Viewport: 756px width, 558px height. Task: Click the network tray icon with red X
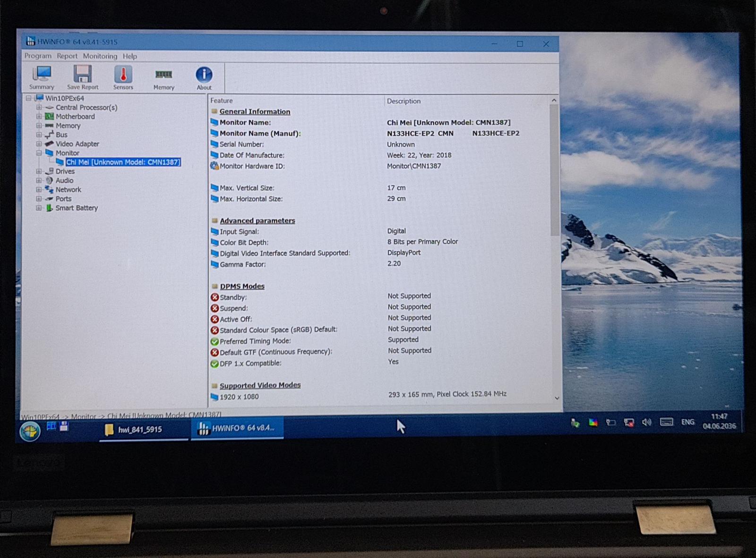tap(629, 423)
